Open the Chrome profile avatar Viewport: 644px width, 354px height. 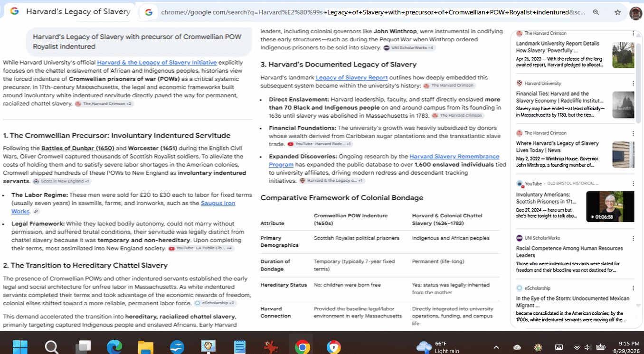[x=635, y=13]
